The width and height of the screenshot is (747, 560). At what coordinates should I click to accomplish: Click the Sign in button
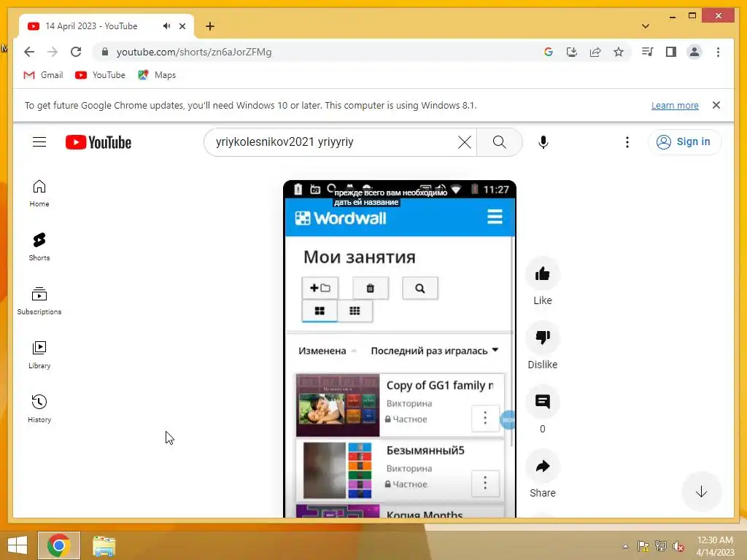pos(684,142)
